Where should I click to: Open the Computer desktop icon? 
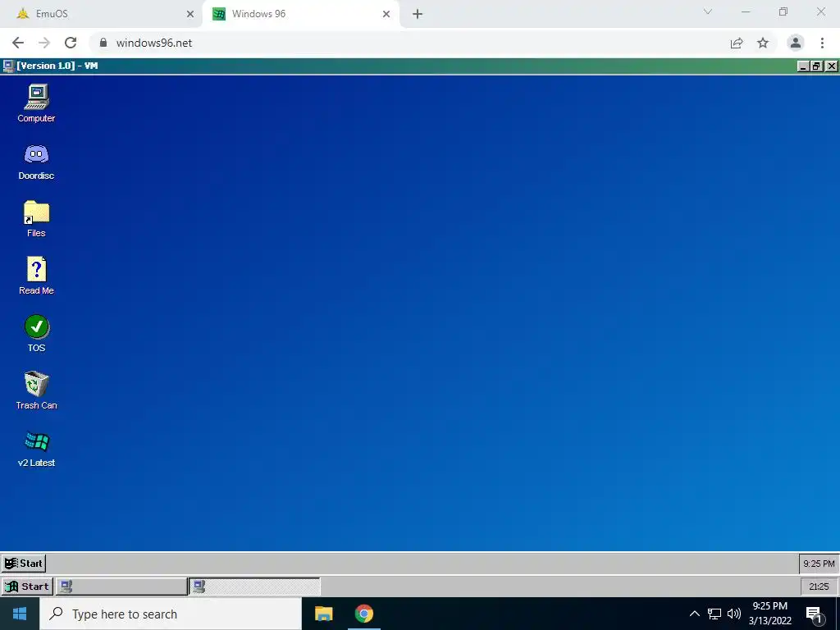pyautogui.click(x=36, y=103)
